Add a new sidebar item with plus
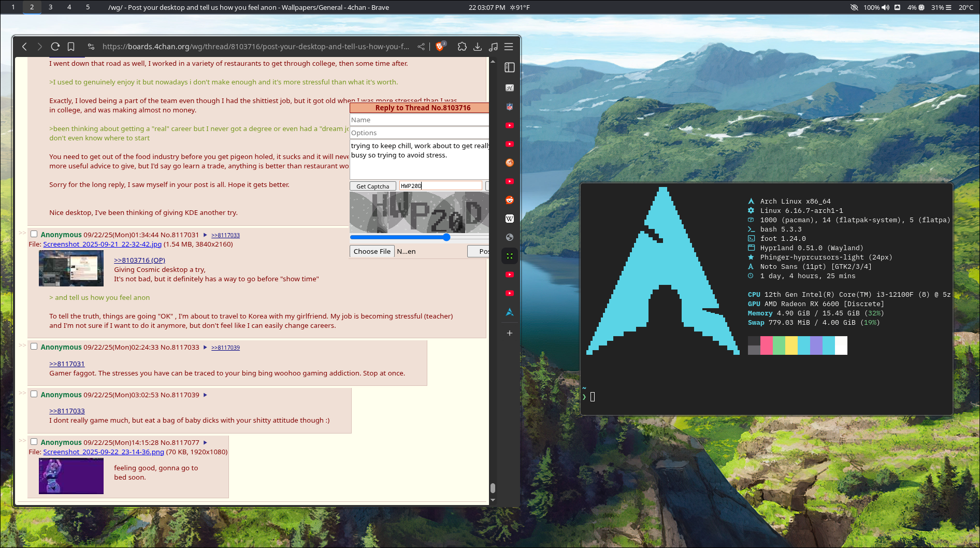The height and width of the screenshot is (548, 980). (x=510, y=333)
